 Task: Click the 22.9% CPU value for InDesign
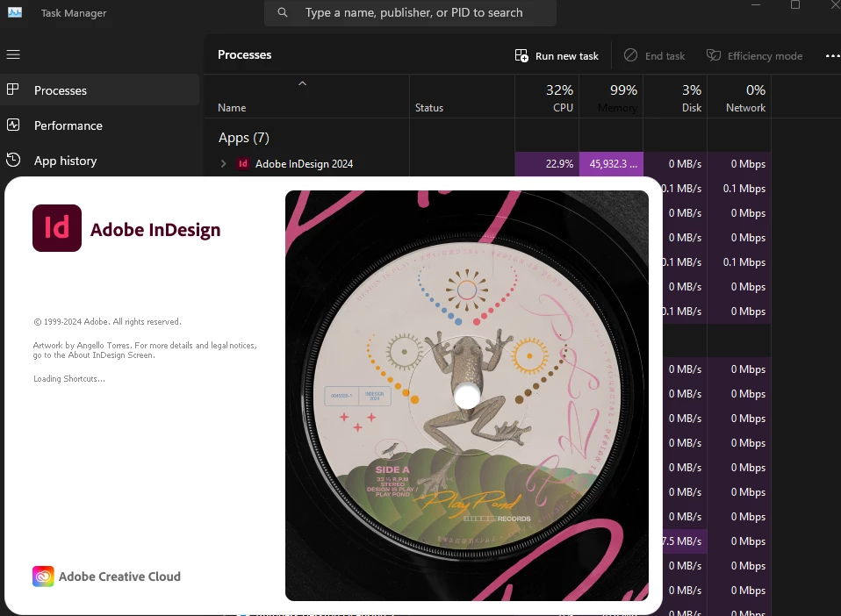point(547,164)
